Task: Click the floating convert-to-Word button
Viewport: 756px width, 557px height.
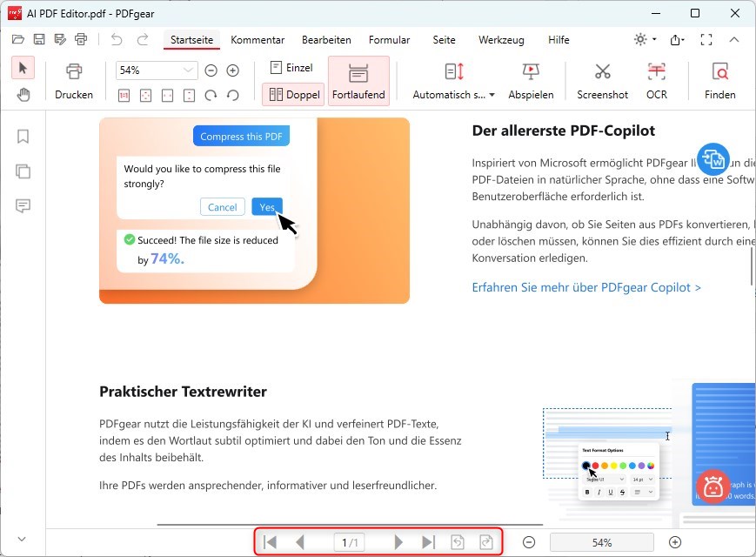Action: tap(713, 159)
